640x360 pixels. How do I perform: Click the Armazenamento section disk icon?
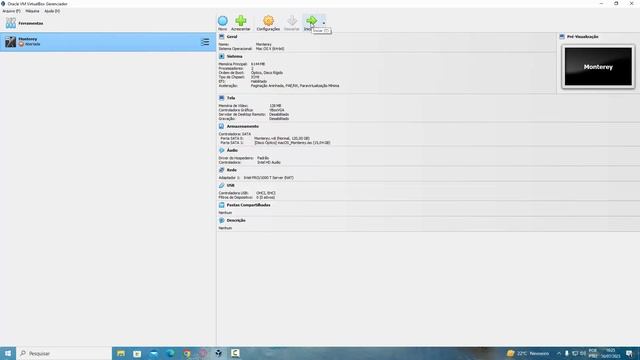[222, 127]
